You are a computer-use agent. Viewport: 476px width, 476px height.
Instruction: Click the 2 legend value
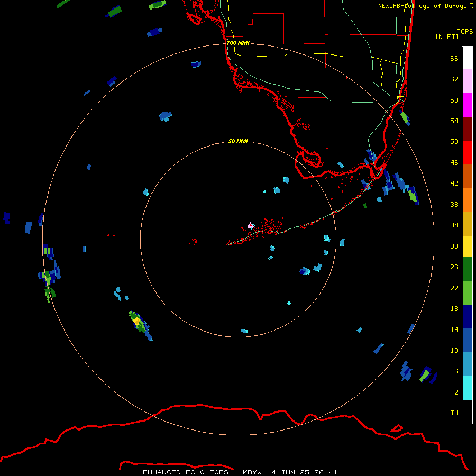pos(456,392)
